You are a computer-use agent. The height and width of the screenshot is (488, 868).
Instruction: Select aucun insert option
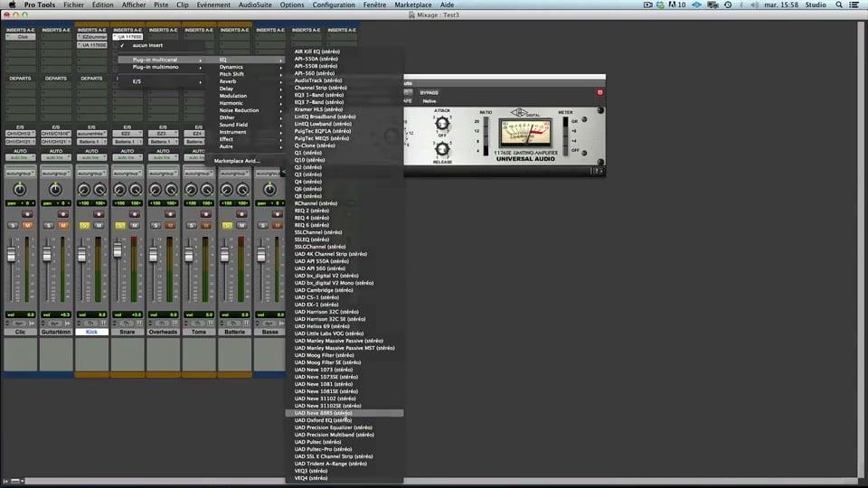point(161,45)
